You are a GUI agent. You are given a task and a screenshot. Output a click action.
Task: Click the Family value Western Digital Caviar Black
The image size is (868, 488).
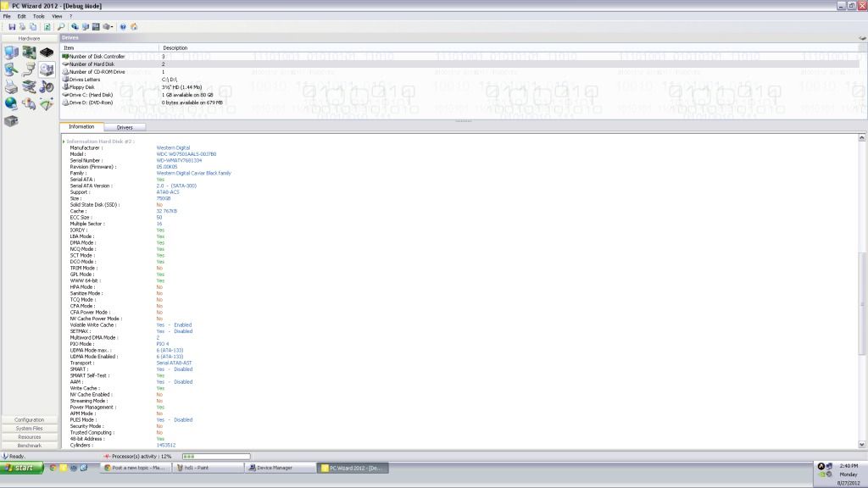194,173
